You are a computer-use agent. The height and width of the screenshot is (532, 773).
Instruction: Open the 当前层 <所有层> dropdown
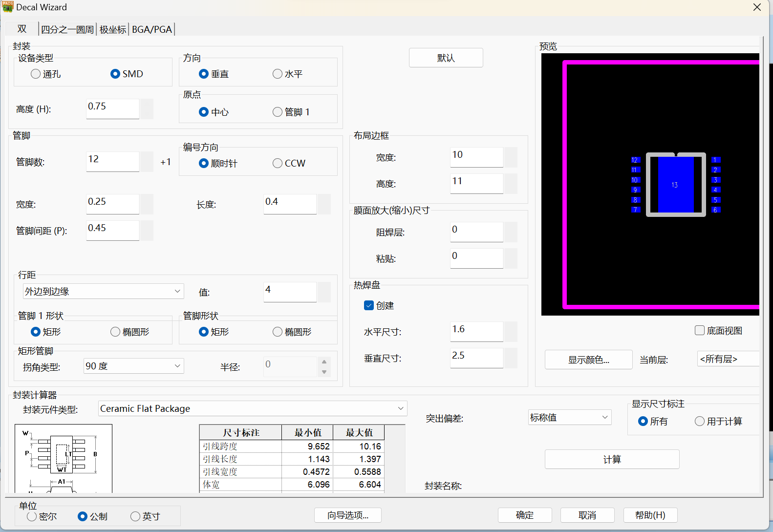(728, 359)
